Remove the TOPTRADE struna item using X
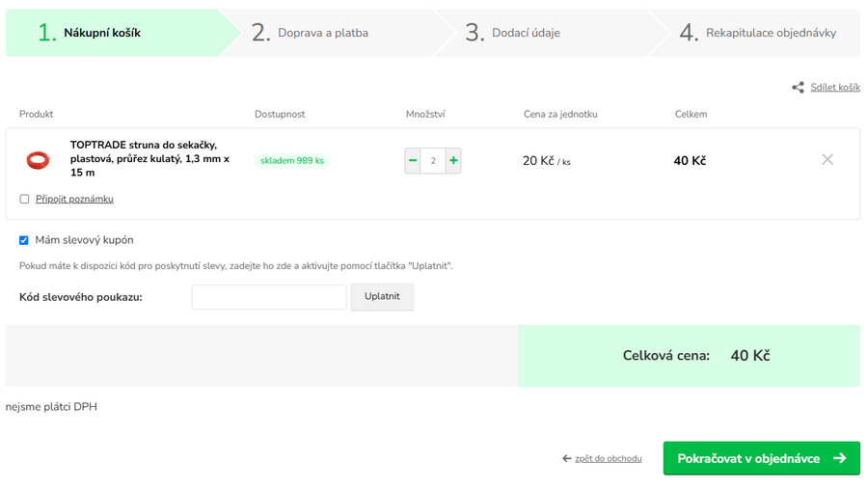This screenshot has height=489, width=868. click(x=827, y=160)
